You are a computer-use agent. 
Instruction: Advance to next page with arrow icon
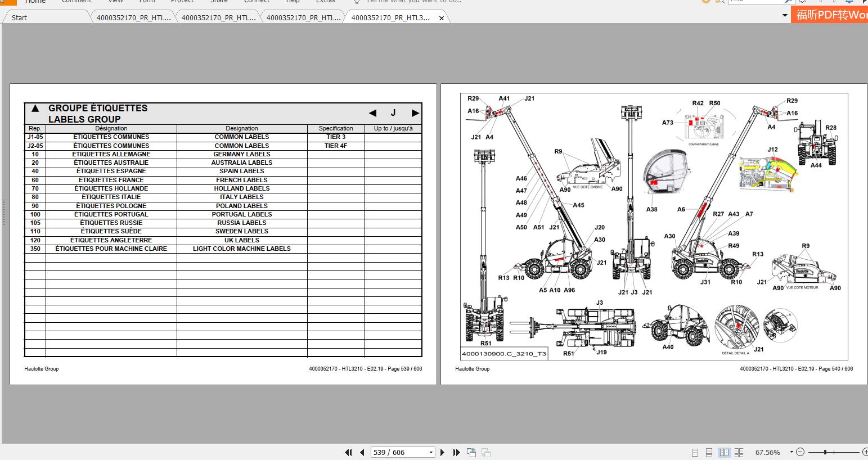[x=443, y=452]
